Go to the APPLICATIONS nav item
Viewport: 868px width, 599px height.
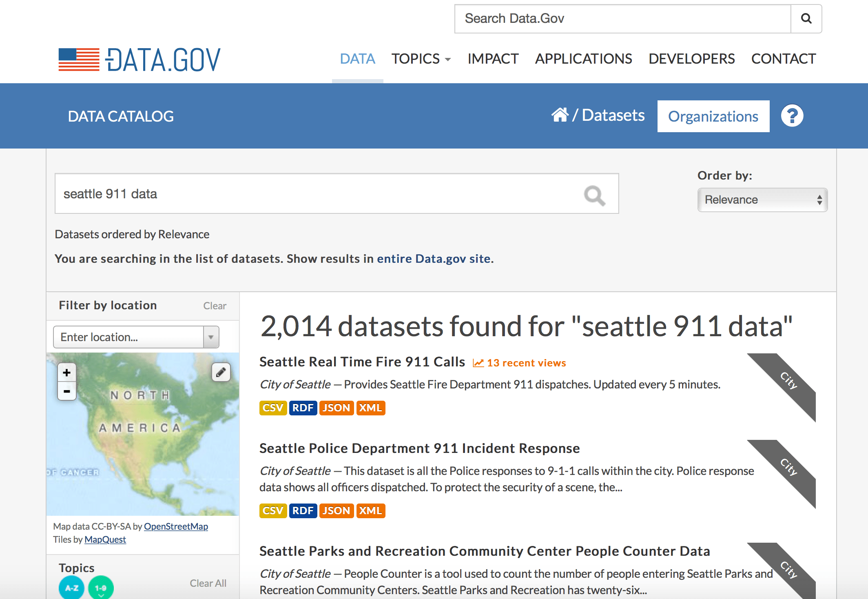pos(583,59)
